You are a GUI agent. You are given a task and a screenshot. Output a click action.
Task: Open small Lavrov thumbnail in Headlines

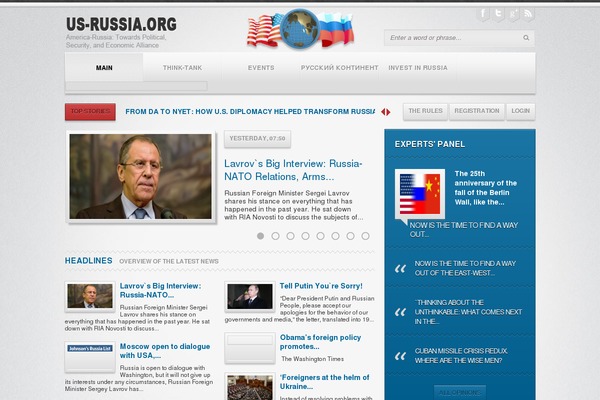coord(90,296)
